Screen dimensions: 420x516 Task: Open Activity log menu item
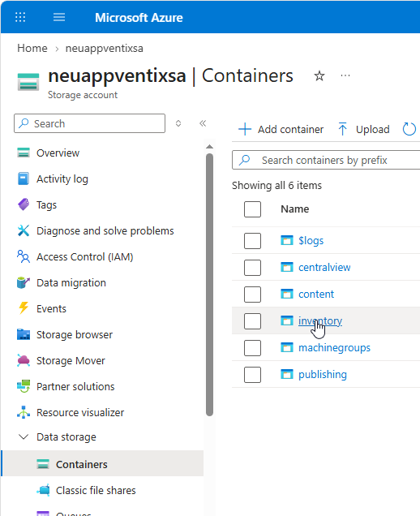pos(62,179)
